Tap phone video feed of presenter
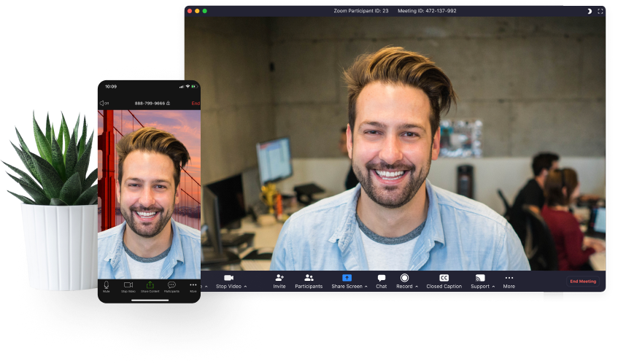618x364 pixels. click(149, 195)
